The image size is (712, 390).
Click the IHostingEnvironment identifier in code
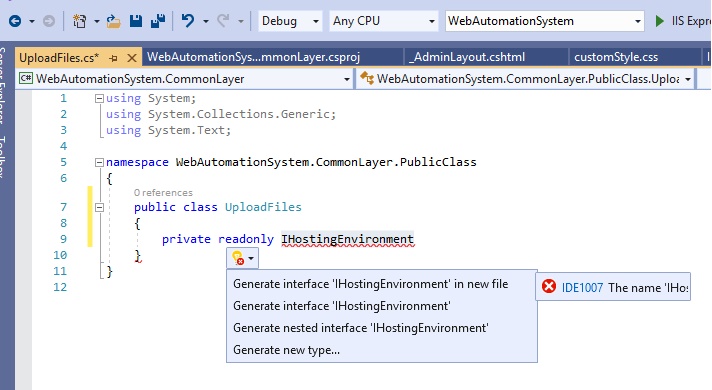point(347,239)
